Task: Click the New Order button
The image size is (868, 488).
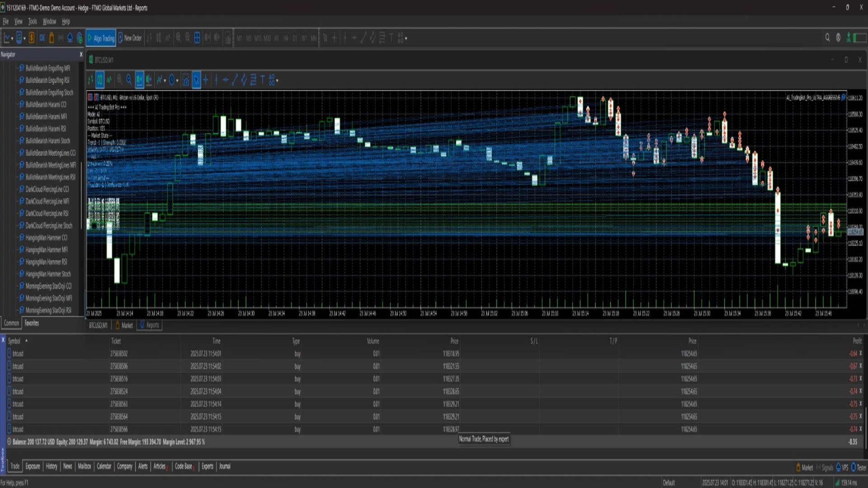Action: click(130, 38)
